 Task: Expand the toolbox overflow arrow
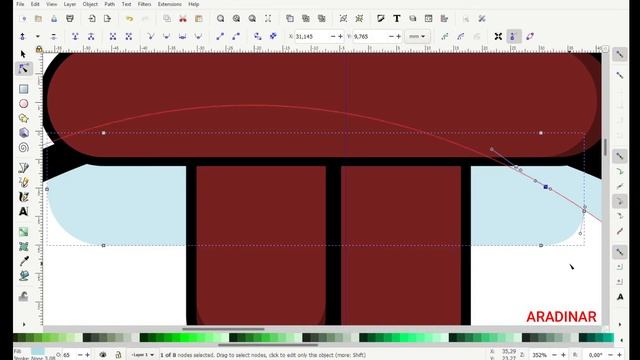[24, 324]
